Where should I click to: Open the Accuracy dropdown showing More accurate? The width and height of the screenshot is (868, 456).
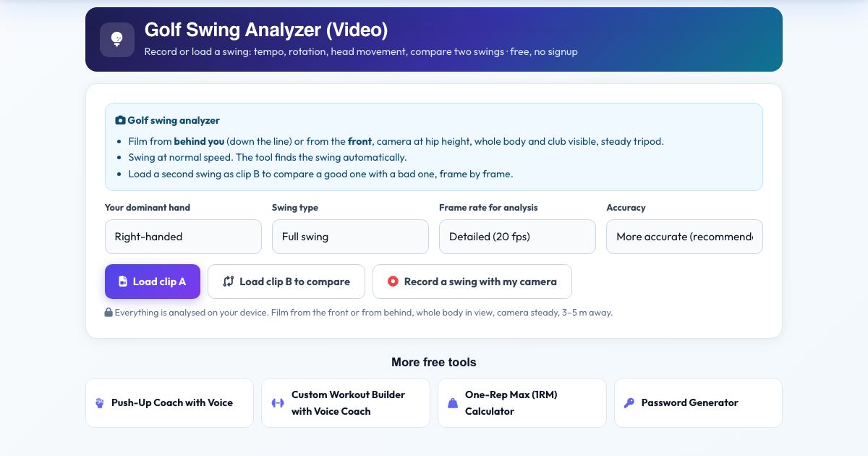pyautogui.click(x=684, y=237)
